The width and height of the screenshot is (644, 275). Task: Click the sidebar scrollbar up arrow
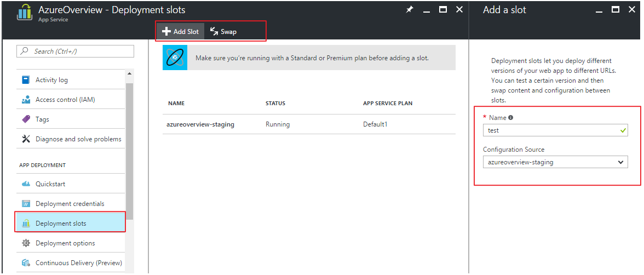[x=129, y=73]
